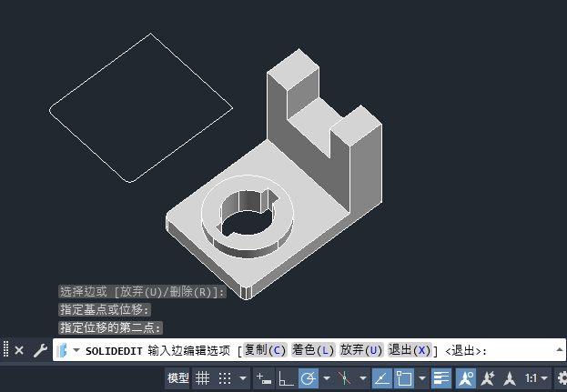Viewport: 567px width, 392px height.
Task: Open the 1:1 annotation scale dropdown
Action: (537, 378)
